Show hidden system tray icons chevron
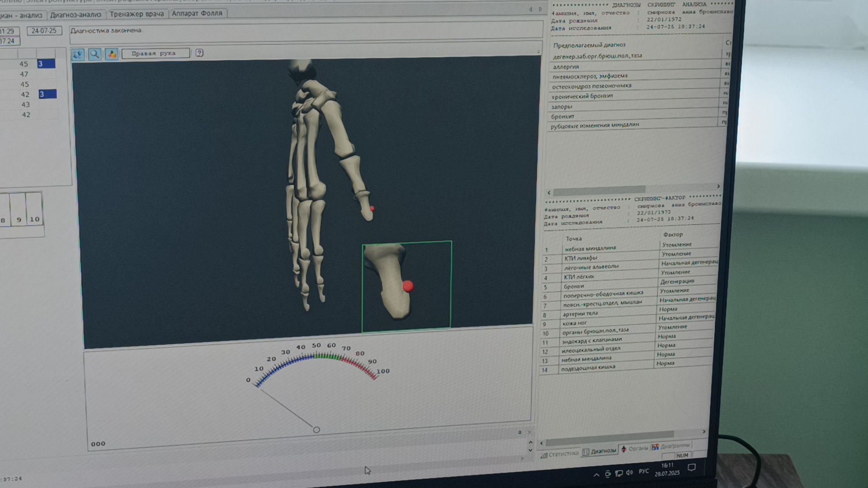Screen dimensions: 868x488 [596, 474]
